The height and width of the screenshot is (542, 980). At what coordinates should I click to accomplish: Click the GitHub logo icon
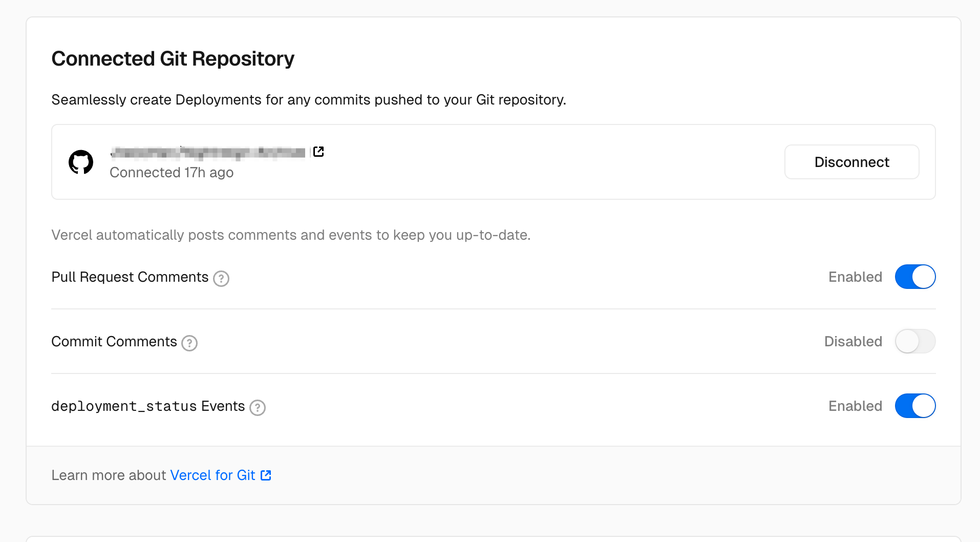81,162
